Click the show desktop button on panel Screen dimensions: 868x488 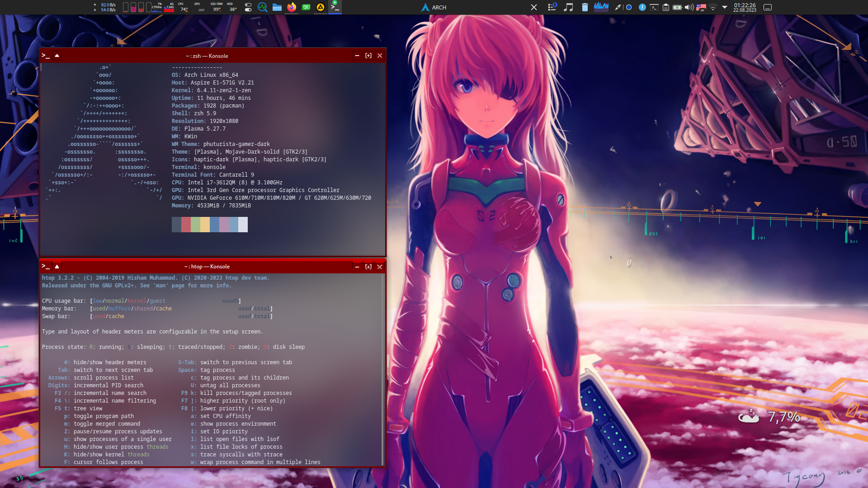768,7
